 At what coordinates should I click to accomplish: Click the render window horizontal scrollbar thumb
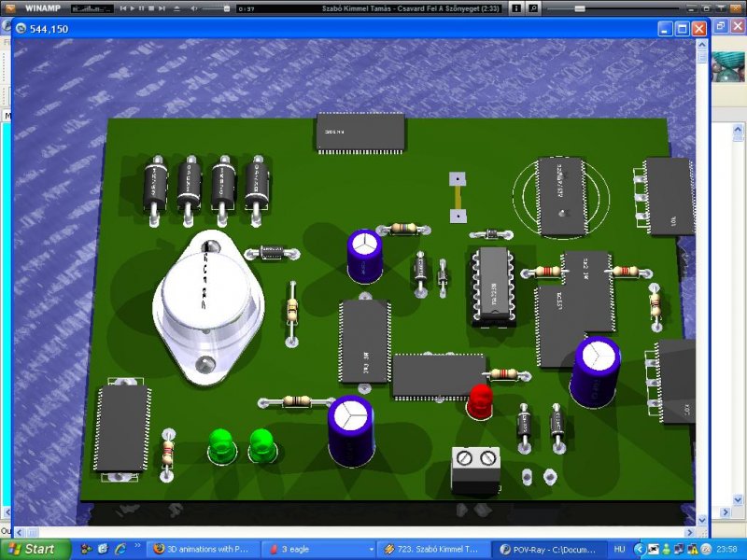tap(32, 532)
